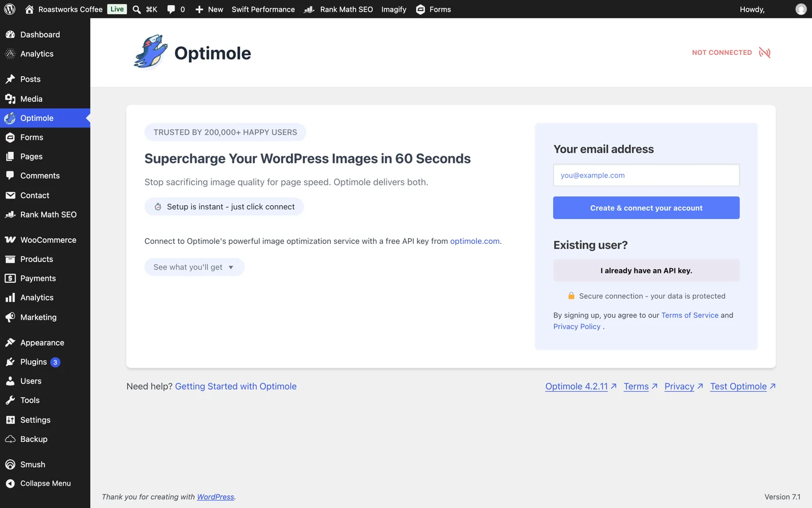Image resolution: width=812 pixels, height=508 pixels.
Task: Go to Analytics under WooCommerce section
Action: coord(45,298)
